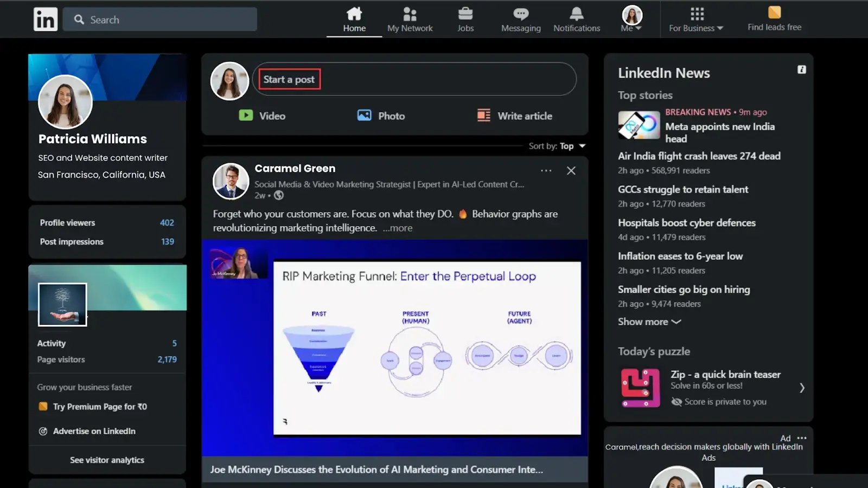This screenshot has width=868, height=488.
Task: Expand Show more news stories
Action: click(649, 322)
